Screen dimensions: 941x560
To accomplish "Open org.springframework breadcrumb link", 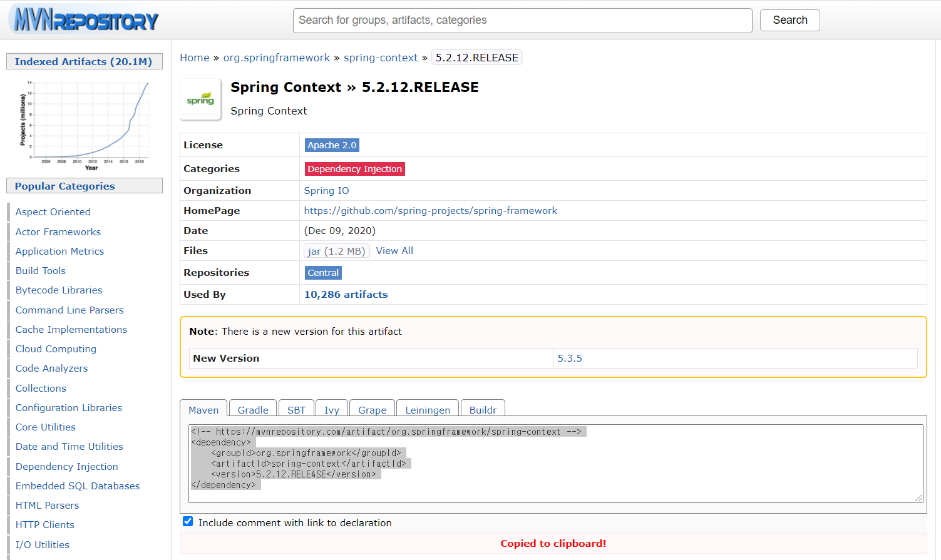I will (x=277, y=58).
